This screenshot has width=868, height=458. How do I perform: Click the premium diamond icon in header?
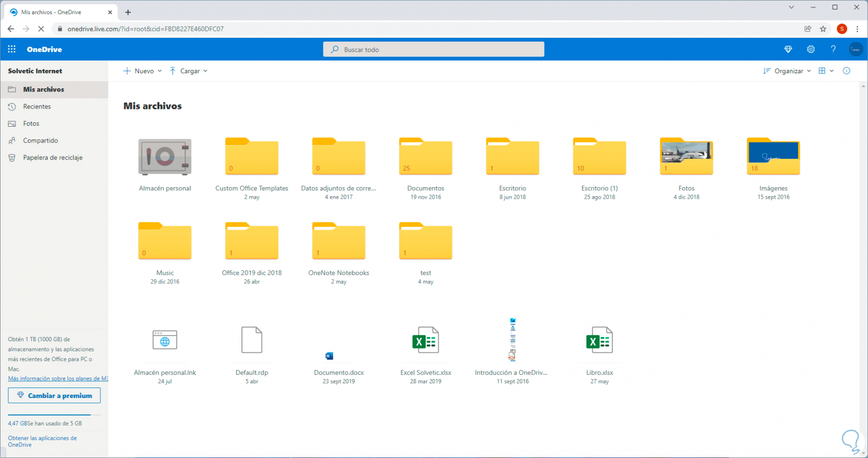[x=788, y=49]
